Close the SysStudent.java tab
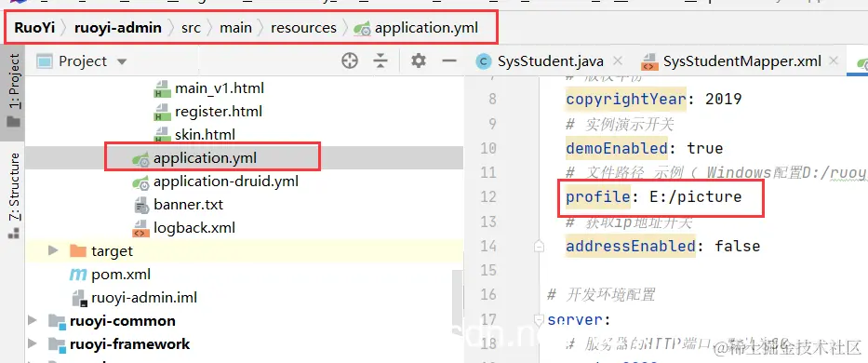Viewport: 868px width, 363px height. (x=618, y=60)
